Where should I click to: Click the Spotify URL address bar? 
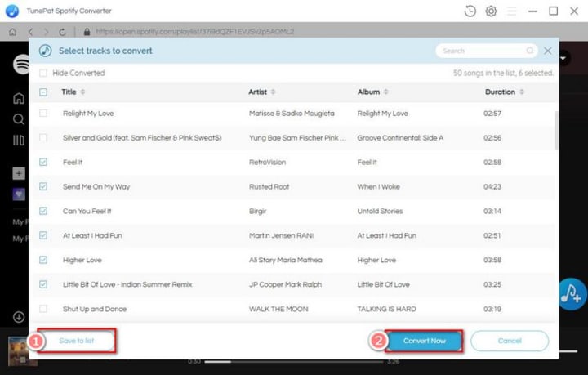[x=195, y=32]
